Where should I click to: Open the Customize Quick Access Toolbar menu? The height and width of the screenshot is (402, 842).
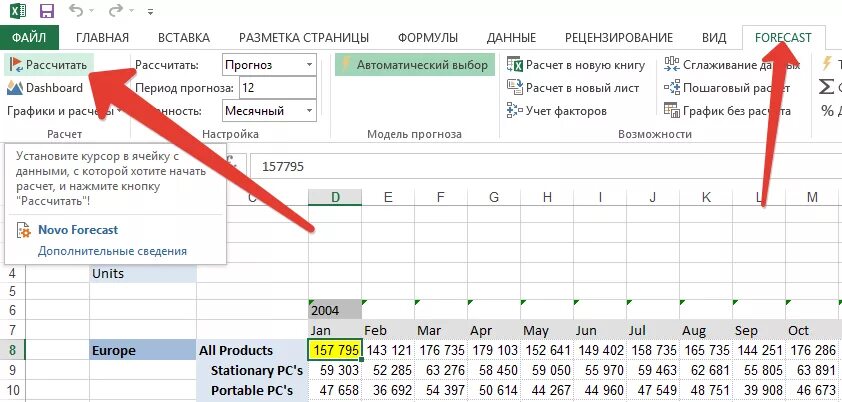tap(150, 11)
